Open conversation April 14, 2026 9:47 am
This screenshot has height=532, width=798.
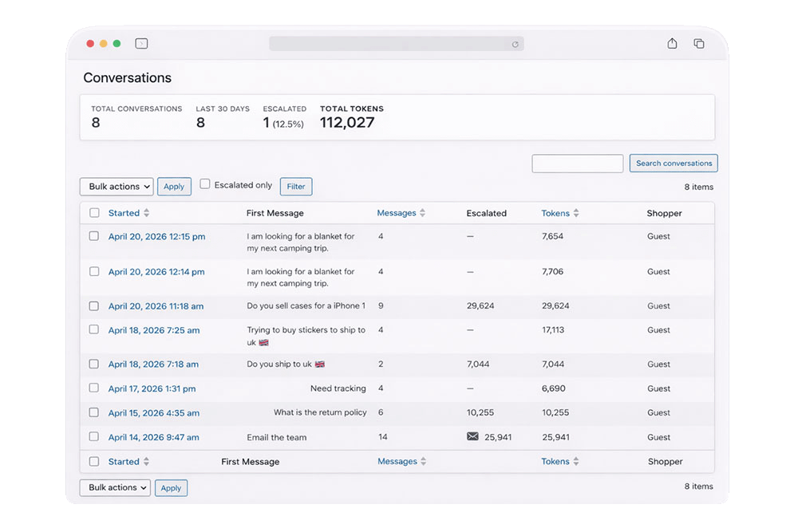pyautogui.click(x=154, y=437)
